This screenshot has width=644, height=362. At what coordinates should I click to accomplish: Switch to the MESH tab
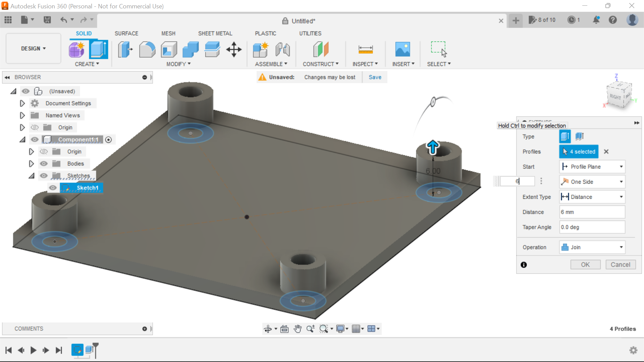(x=168, y=34)
